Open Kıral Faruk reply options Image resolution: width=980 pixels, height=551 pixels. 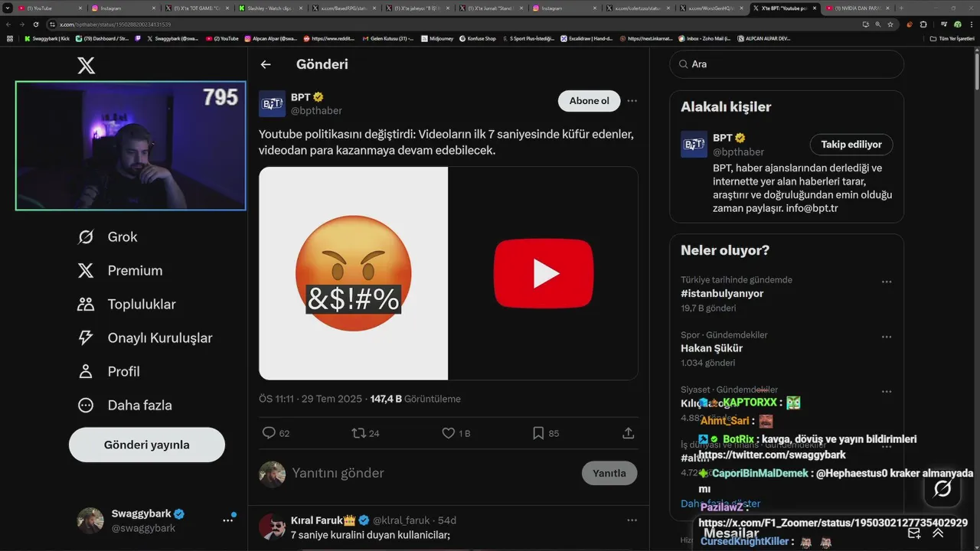632,520
